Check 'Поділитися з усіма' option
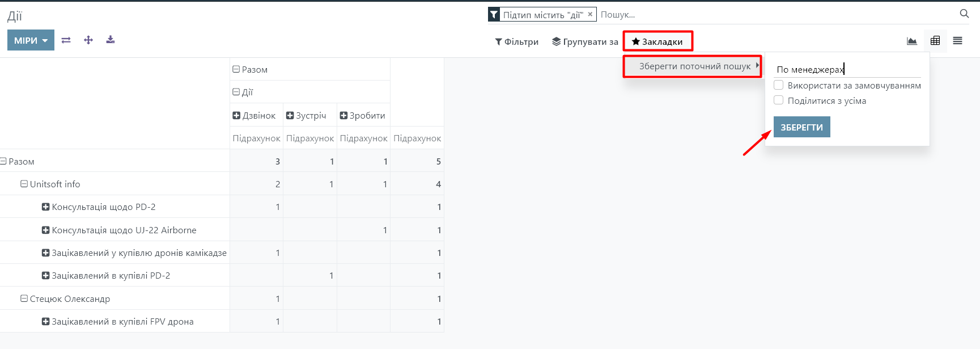Image resolution: width=980 pixels, height=349 pixels. tap(779, 100)
